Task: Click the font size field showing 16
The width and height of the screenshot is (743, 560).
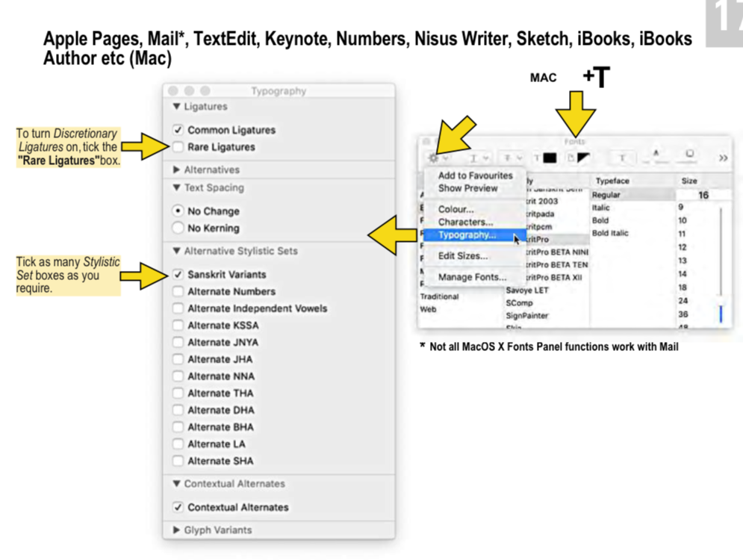Action: click(703, 195)
